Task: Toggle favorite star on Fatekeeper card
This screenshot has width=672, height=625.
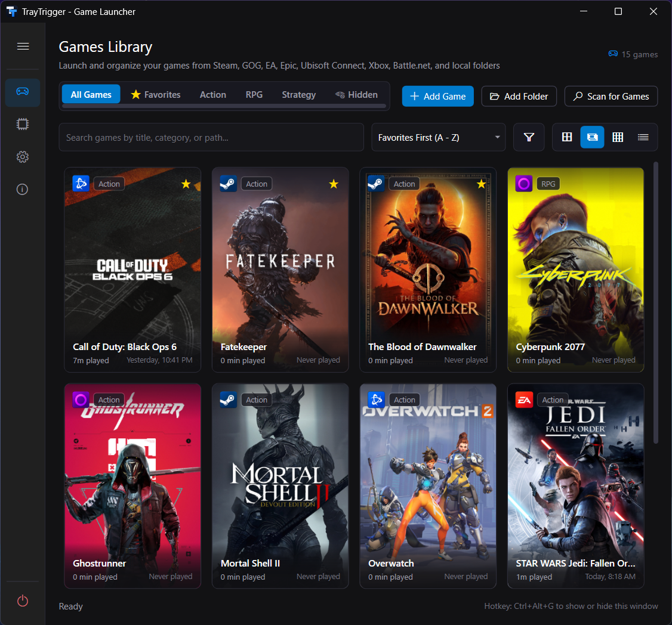Action: [x=334, y=184]
